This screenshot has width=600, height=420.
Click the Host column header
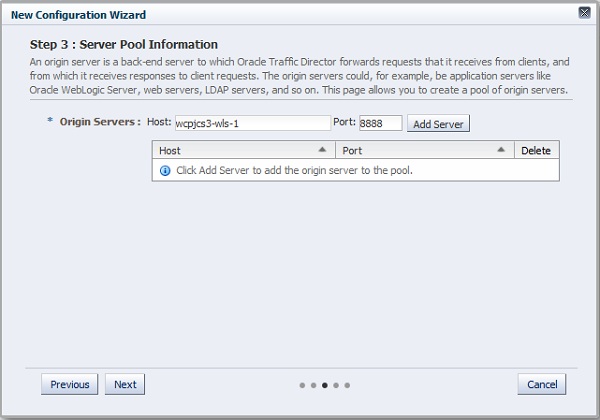[244, 150]
